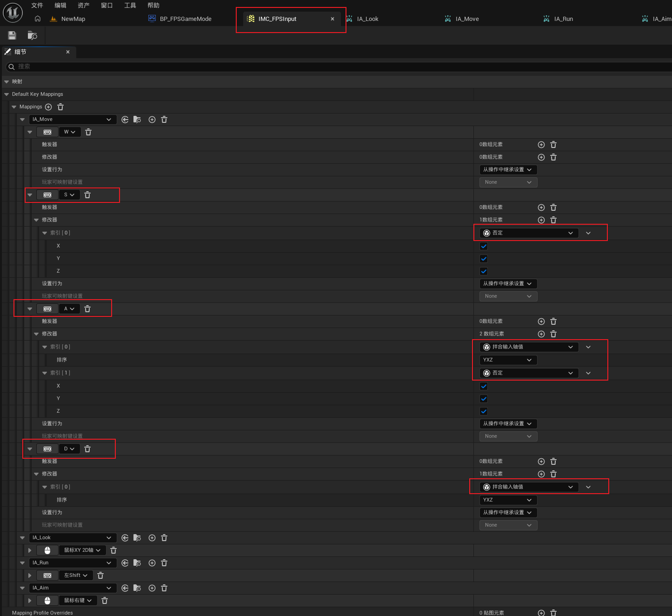Switch to the IA_Look tab
Viewport: 672px width, 616px height.
(367, 19)
